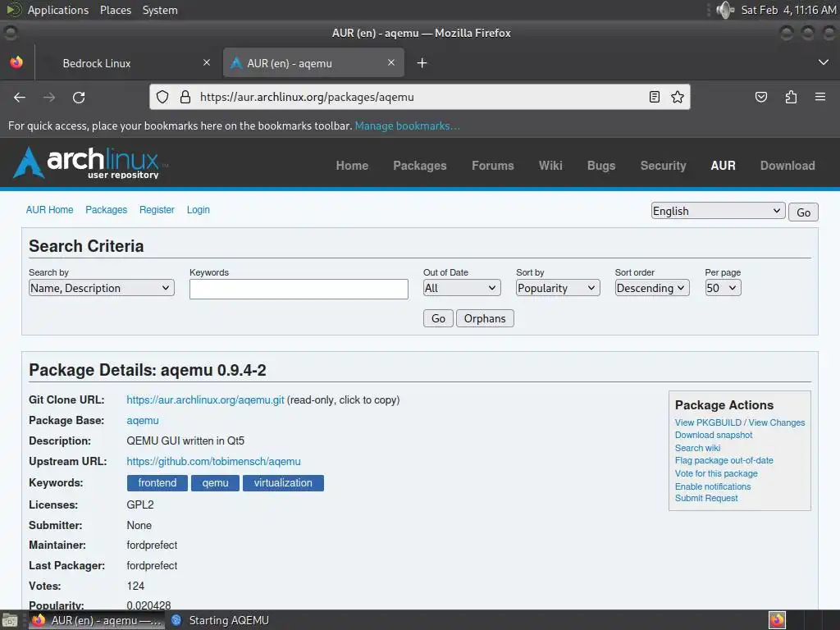Bookmark this page with the star icon
Screen dimensions: 840x630
coord(678,97)
